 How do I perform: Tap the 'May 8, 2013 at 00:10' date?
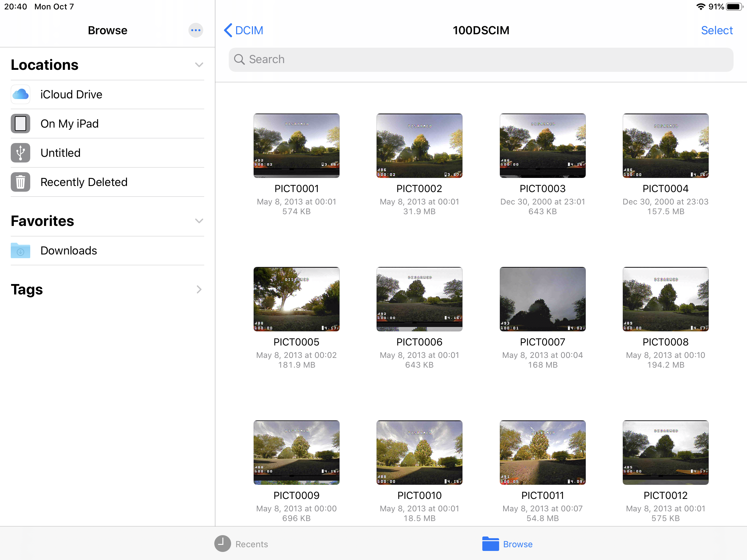665,355
